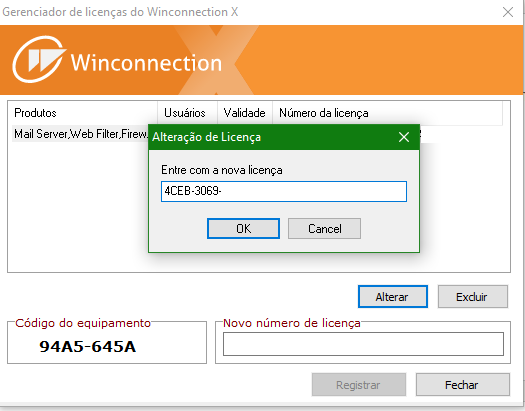Screen dimensions: 525x411
Task: Click the equipment code 94A5-645A
Action: point(88,346)
